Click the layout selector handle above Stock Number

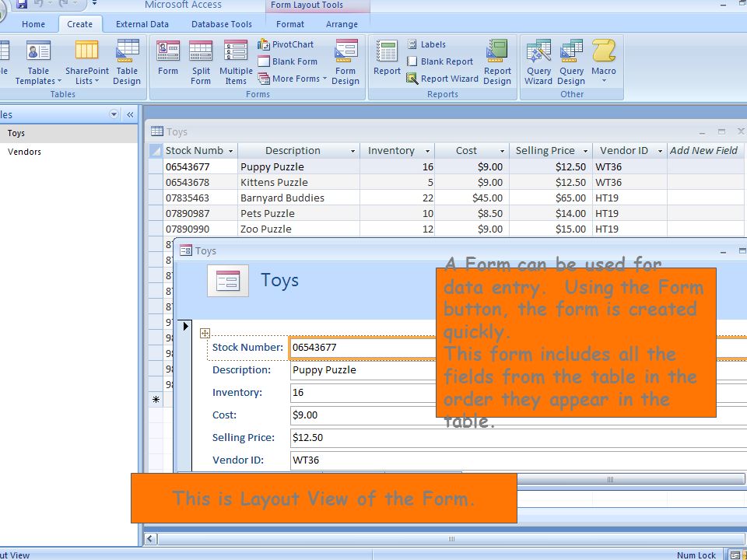205,333
